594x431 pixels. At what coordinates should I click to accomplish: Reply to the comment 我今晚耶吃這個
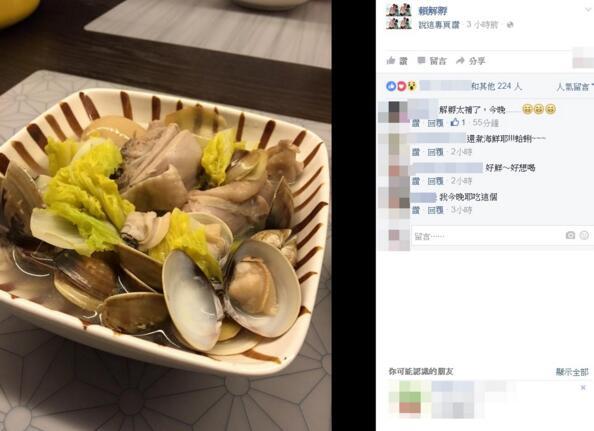pyautogui.click(x=435, y=210)
